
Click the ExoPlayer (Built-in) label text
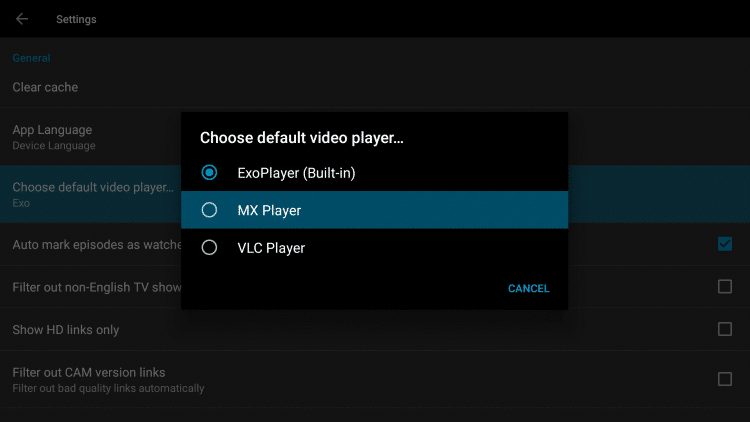[x=297, y=173]
